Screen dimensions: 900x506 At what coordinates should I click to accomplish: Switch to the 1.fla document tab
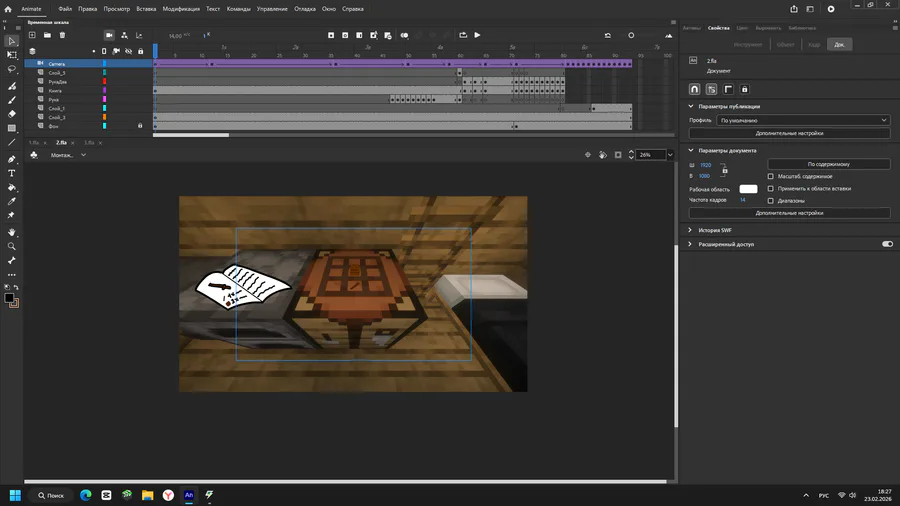(x=34, y=143)
